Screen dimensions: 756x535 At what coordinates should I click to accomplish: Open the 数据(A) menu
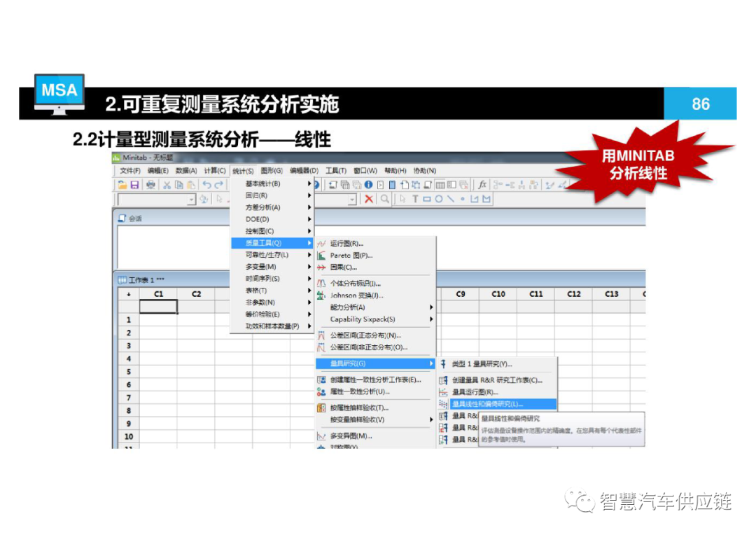click(186, 171)
